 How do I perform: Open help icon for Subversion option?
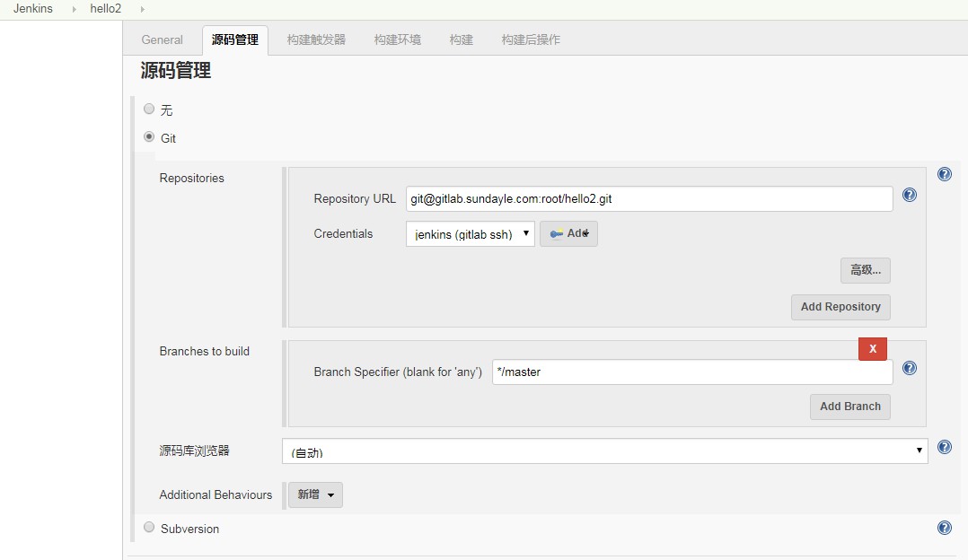[944, 528]
